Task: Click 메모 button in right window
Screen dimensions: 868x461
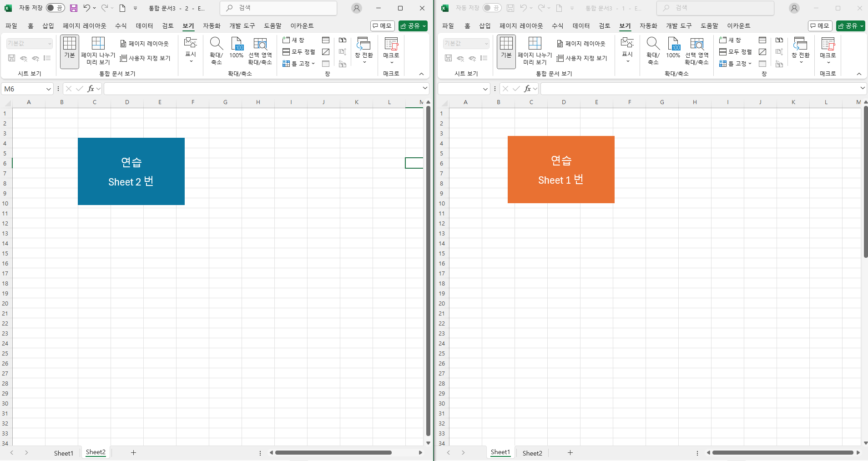Action: click(820, 26)
